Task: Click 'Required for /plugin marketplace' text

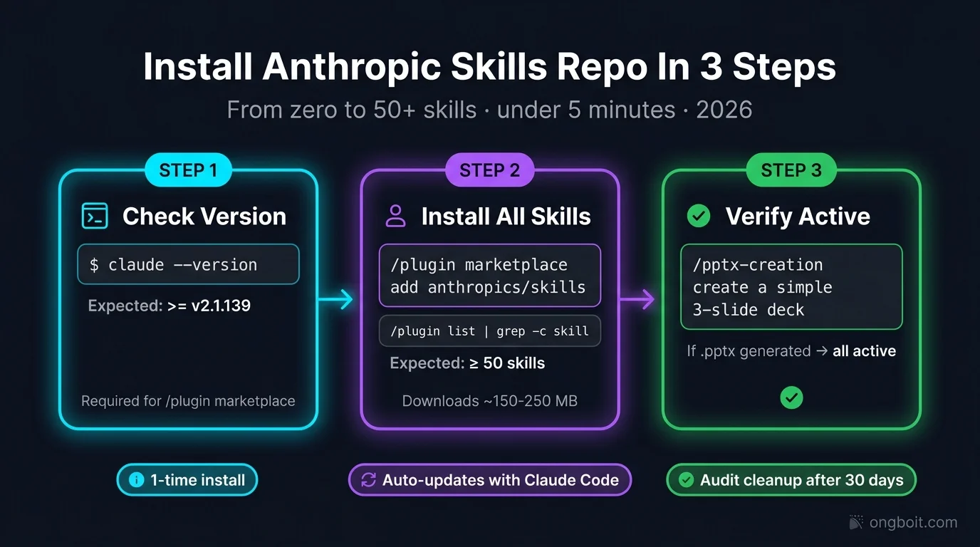Action: point(188,401)
